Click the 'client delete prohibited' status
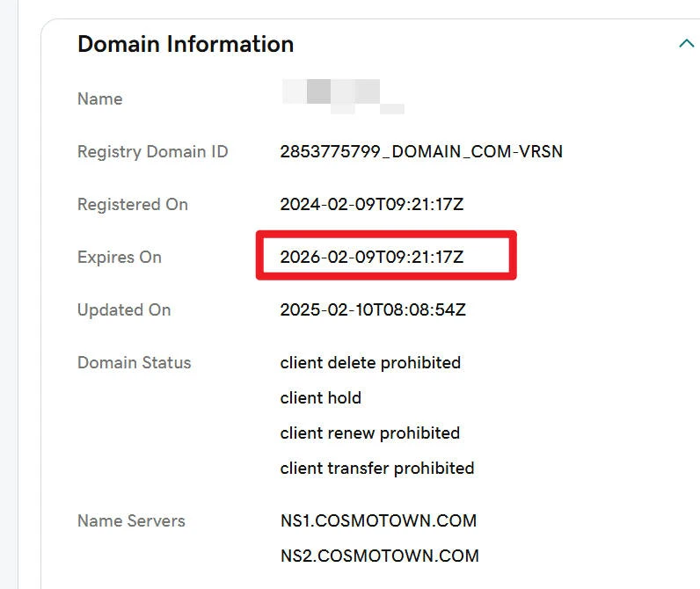The width and height of the screenshot is (700, 589). 370,363
